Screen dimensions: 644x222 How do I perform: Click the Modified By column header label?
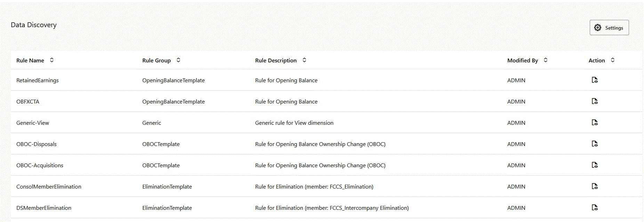(x=523, y=60)
